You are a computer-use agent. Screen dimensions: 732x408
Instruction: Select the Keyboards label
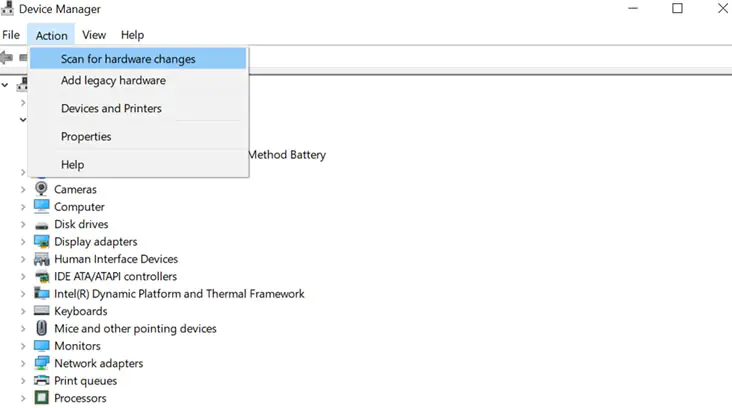(81, 311)
